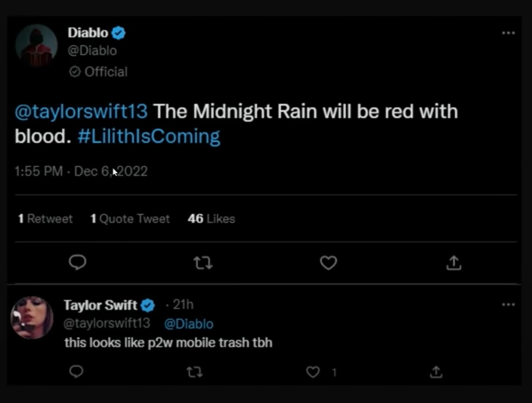Click the @Diablo mention in the reply
The height and width of the screenshot is (403, 532).
click(189, 324)
